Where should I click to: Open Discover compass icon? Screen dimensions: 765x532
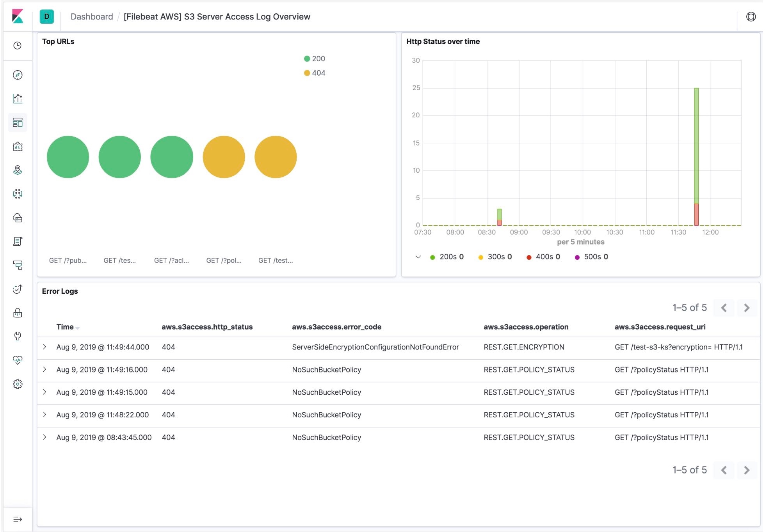point(18,75)
